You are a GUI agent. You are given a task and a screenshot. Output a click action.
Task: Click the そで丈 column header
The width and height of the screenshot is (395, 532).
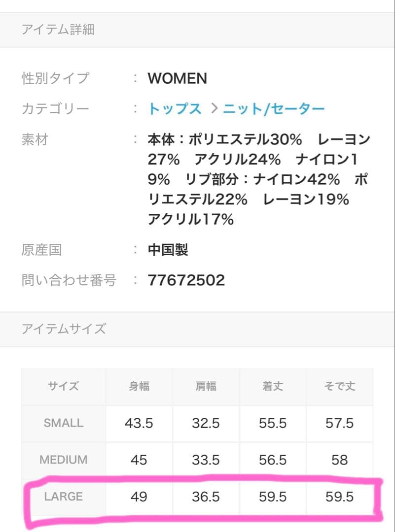(339, 386)
